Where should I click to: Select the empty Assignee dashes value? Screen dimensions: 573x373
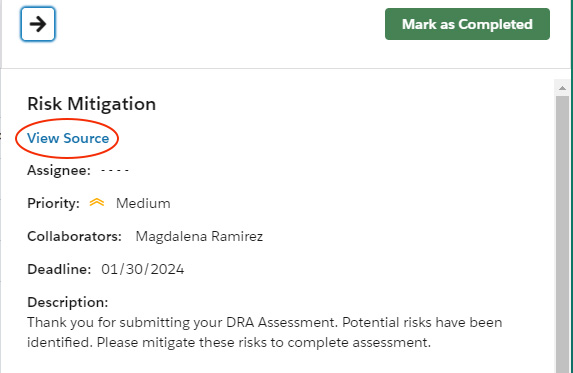click(115, 171)
